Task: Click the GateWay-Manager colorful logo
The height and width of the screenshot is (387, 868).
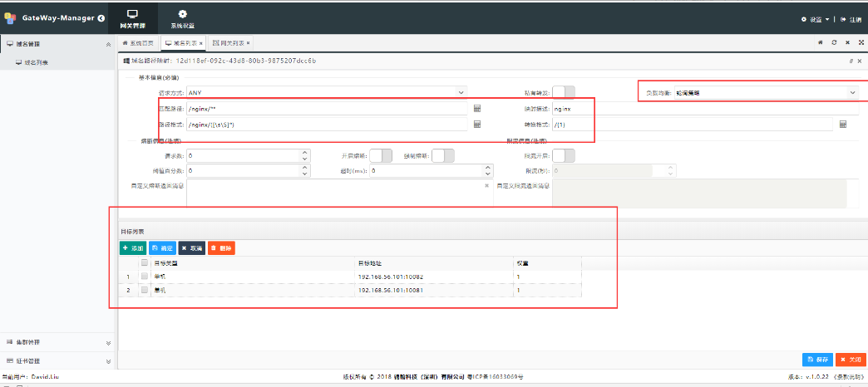Action: (10, 18)
